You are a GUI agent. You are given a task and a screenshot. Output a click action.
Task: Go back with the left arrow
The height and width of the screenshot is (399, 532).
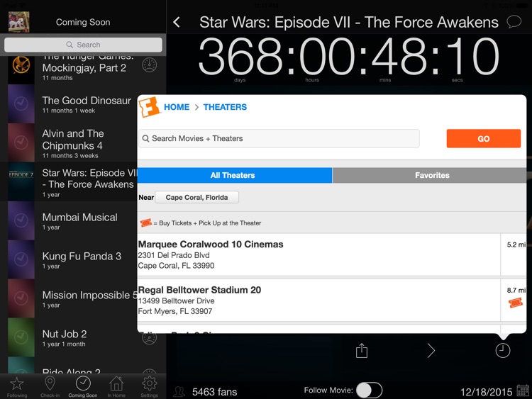(177, 23)
